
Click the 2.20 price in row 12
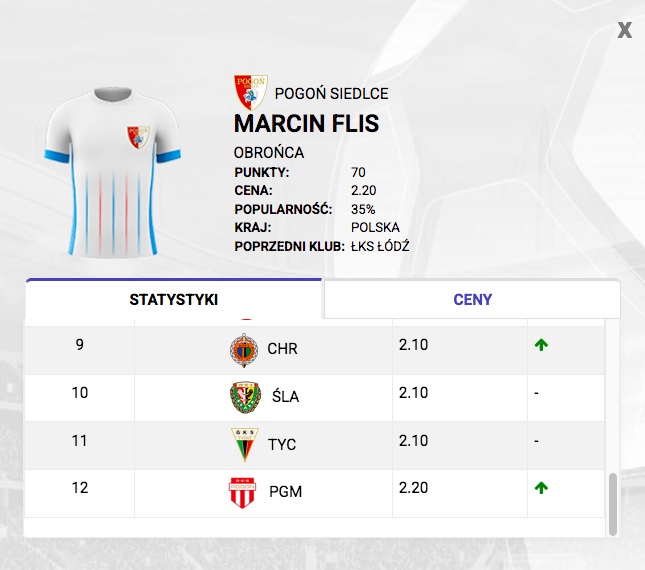click(413, 489)
